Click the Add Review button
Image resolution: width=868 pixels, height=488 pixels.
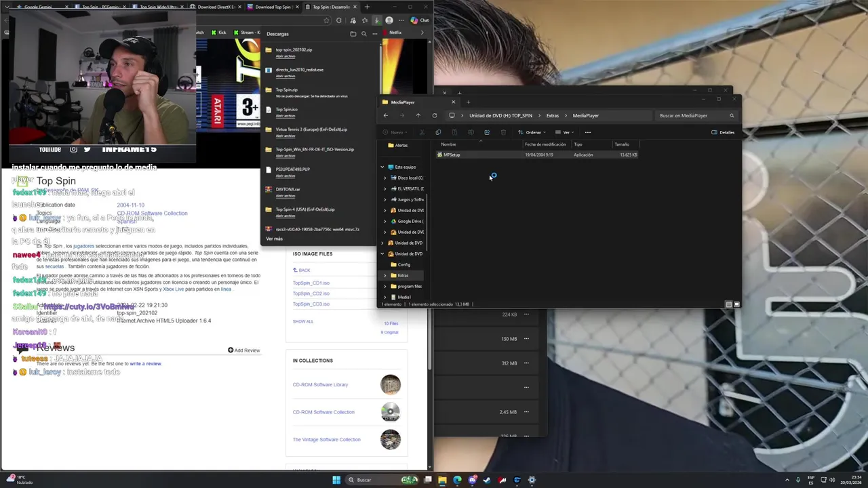(x=243, y=350)
